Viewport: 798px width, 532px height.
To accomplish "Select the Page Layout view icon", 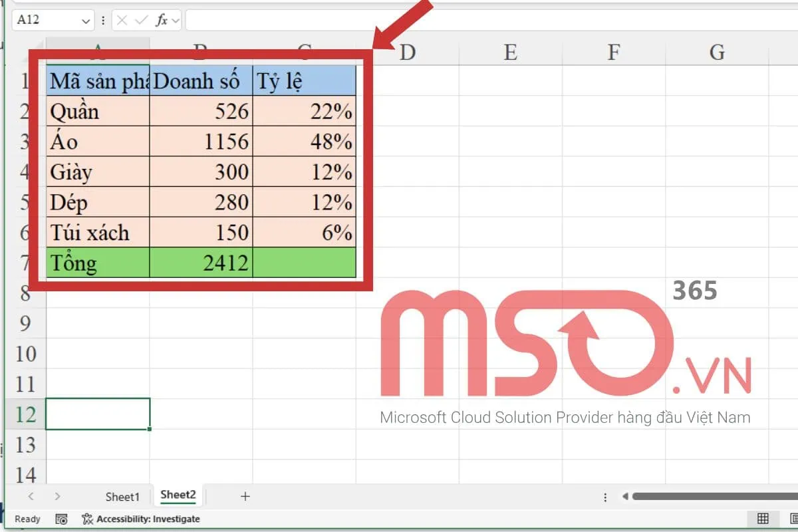I will [793, 519].
